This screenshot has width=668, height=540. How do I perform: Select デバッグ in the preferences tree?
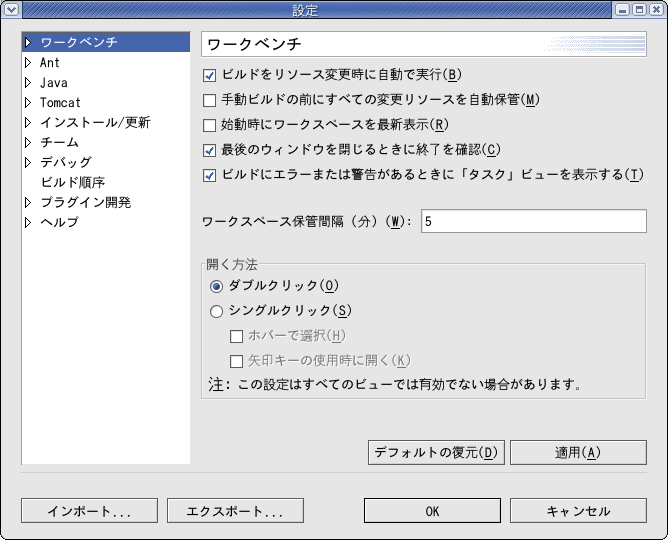click(66, 162)
